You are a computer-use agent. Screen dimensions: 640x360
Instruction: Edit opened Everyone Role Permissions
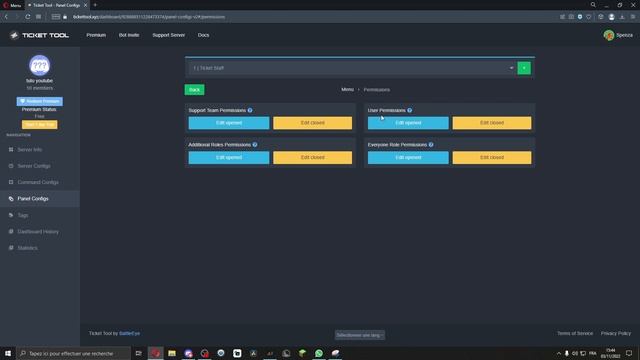point(408,158)
